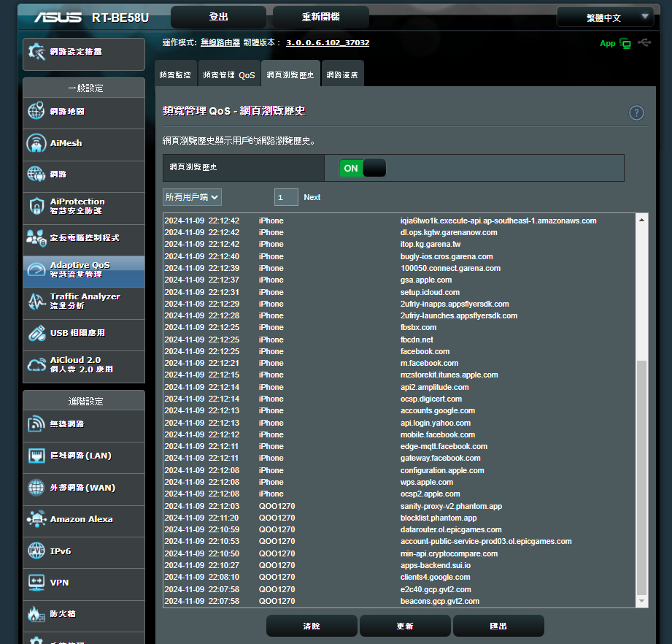Viewport: 672px width, 644px height.
Task: Click the Next page link
Action: [312, 197]
